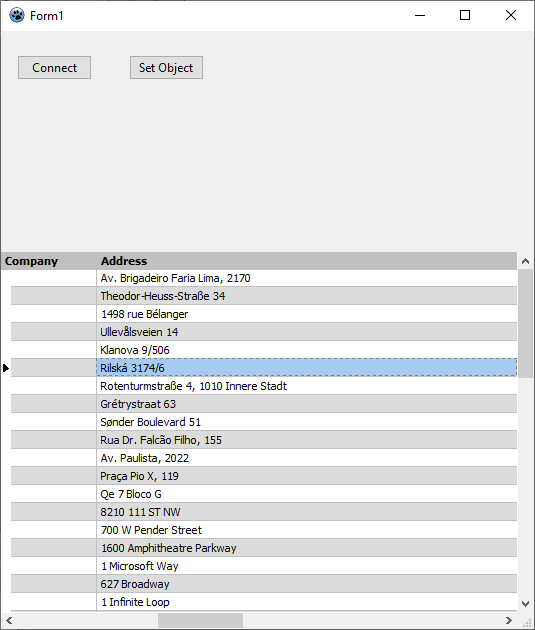The image size is (535, 630).
Task: Select the Company cell beside Klanova 9/506
Action: [53, 350]
